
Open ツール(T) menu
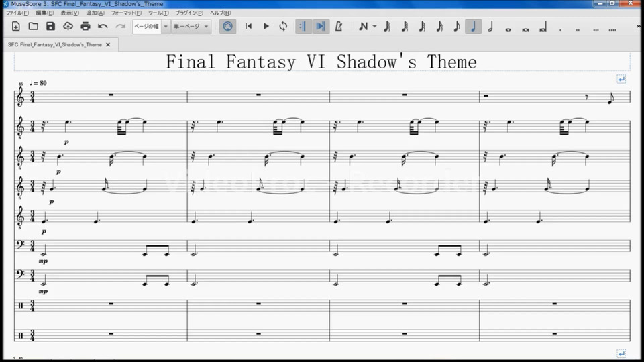(158, 13)
